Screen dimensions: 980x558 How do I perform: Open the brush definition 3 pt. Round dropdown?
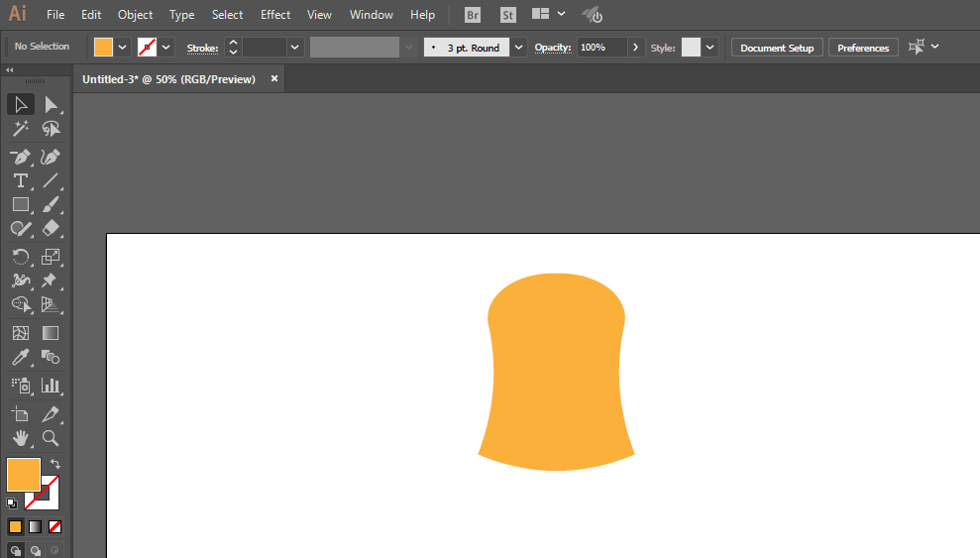pyautogui.click(x=518, y=48)
